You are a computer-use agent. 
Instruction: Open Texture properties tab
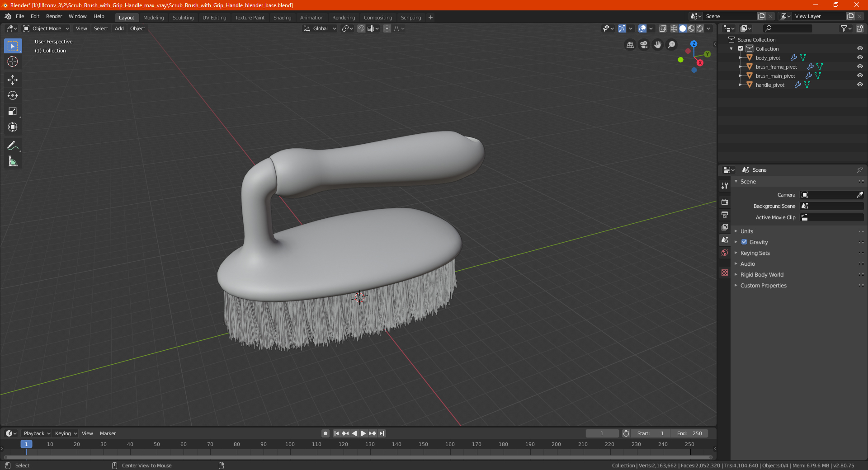725,273
